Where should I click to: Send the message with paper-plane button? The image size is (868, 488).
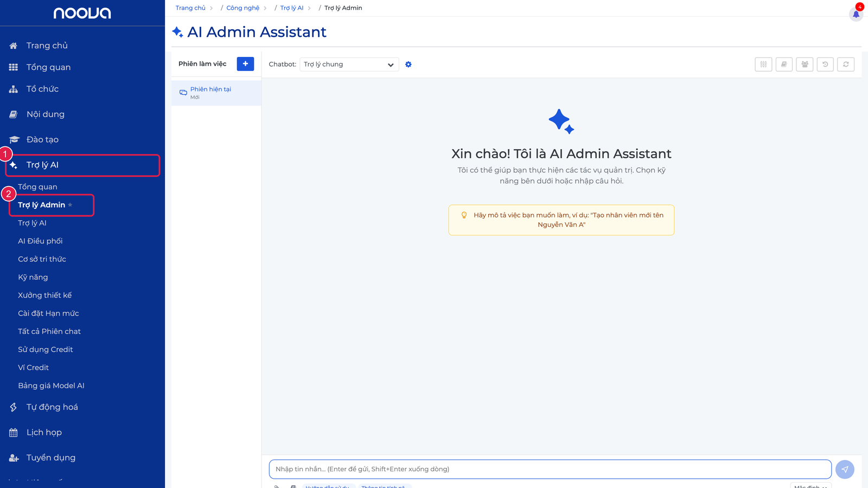click(845, 470)
